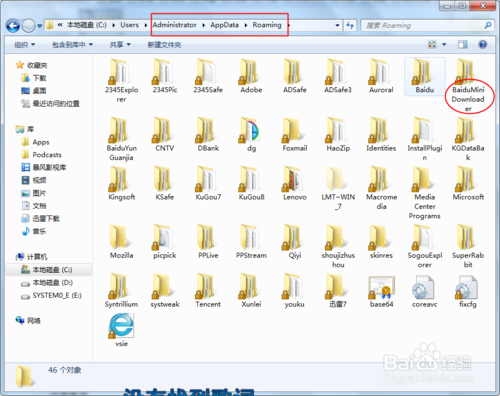Viewport: 500px width, 396px height.
Task: Expand the arrow after AppData in path
Action: coord(246,25)
